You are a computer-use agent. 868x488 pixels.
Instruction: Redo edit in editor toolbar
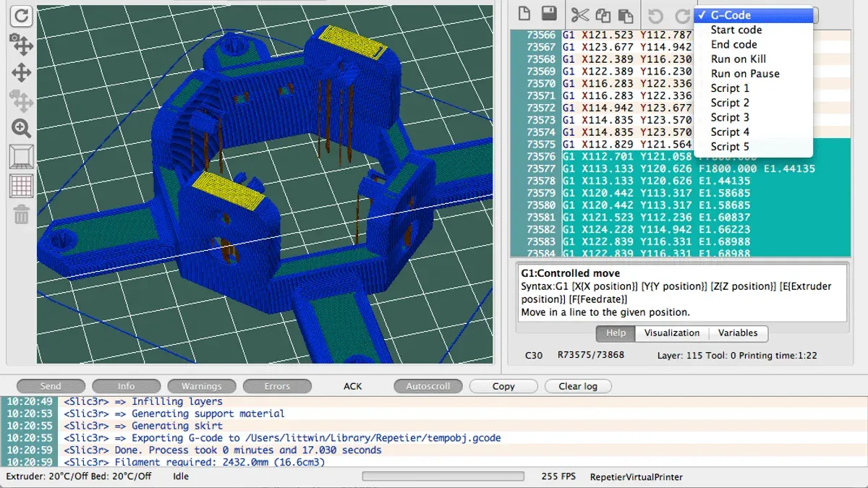681,16
